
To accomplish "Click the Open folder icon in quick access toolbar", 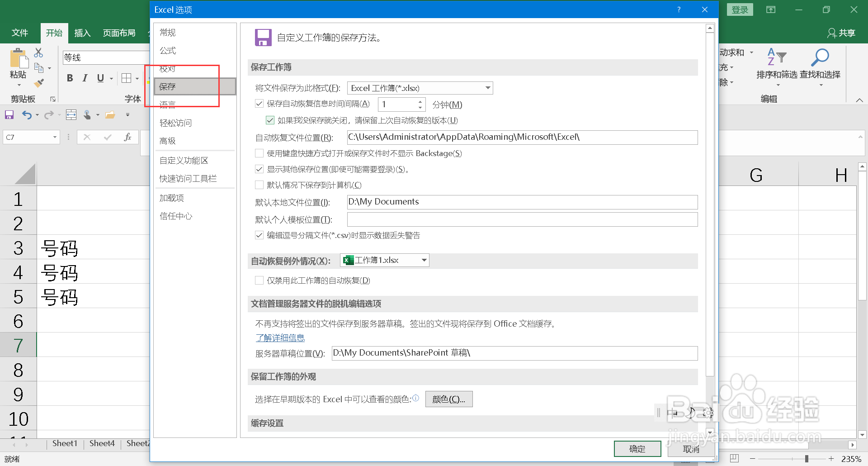I will click(110, 115).
